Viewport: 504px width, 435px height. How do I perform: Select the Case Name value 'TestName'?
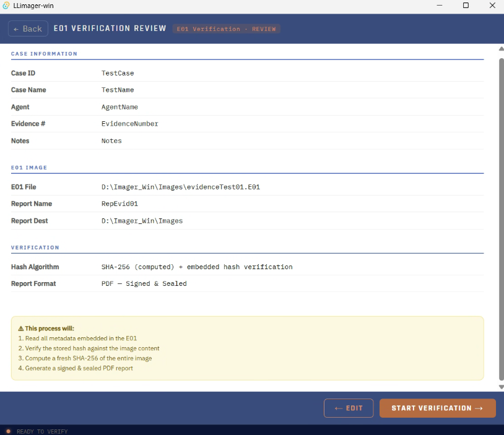pos(118,90)
